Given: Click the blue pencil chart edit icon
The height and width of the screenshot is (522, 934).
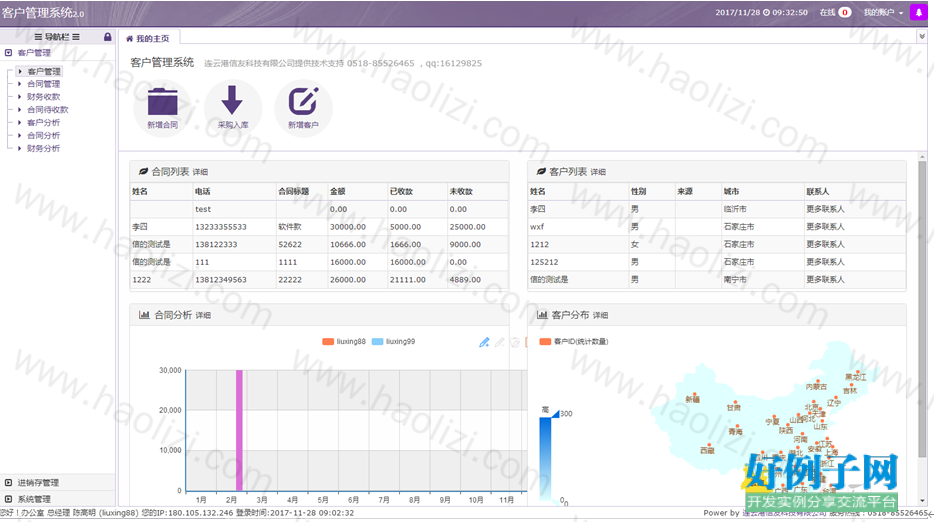Looking at the screenshot, I should (484, 342).
